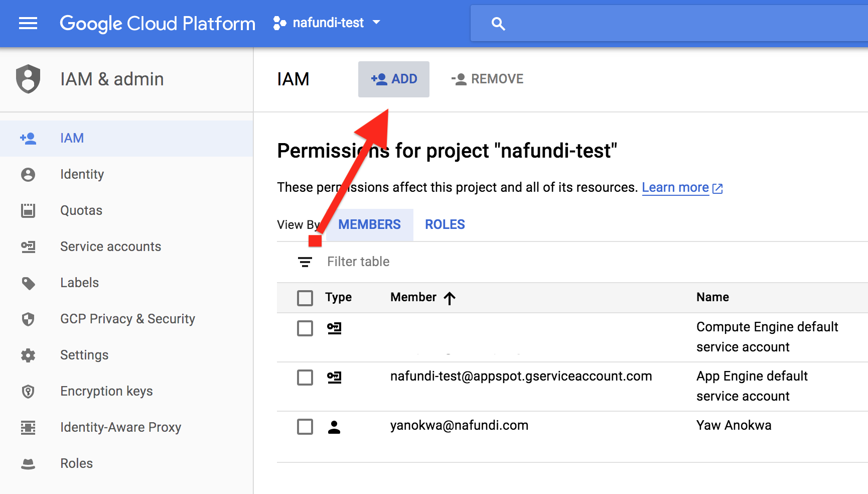The width and height of the screenshot is (868, 494).
Task: Switch to the ROLES view tab
Action: (445, 224)
